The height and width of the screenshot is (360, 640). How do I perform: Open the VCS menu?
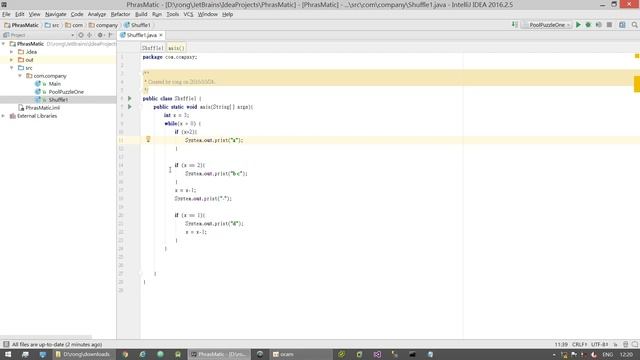click(x=188, y=14)
